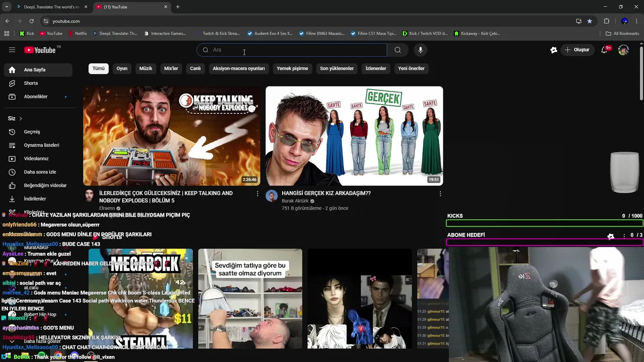Image resolution: width=644 pixels, height=362 pixels.
Task: Open the YouTube hamburger guide menu
Action: tap(12, 50)
